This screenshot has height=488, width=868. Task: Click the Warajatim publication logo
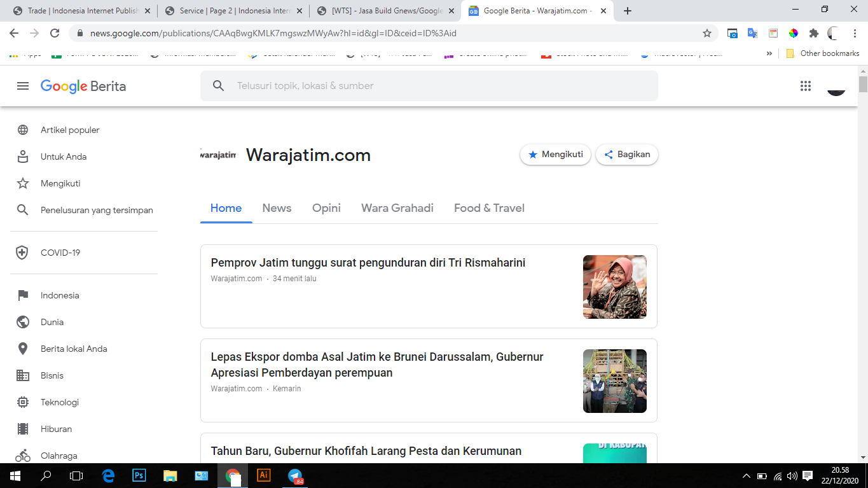[x=218, y=155]
